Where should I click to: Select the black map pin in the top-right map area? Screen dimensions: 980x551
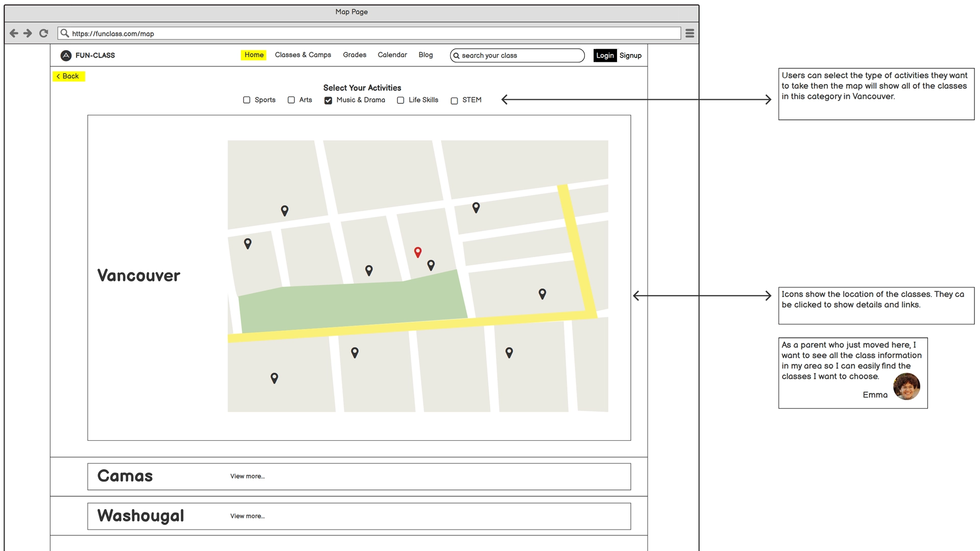(x=475, y=208)
